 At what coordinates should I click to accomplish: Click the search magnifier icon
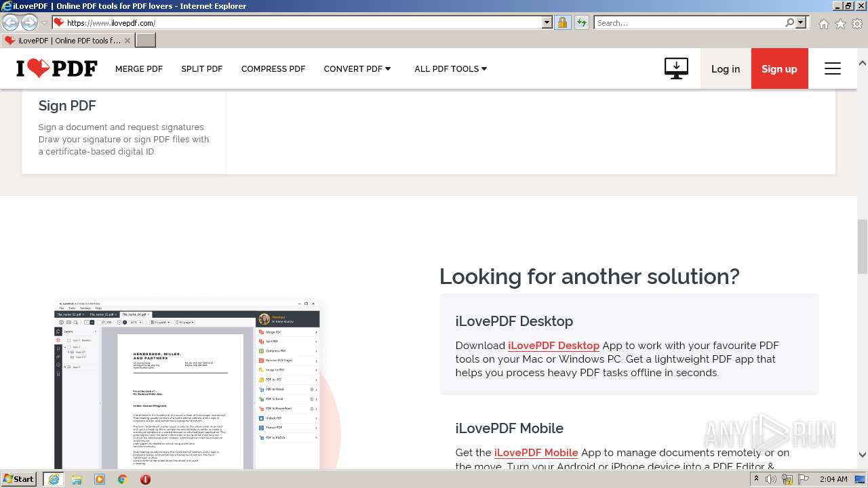pyautogui.click(x=789, y=22)
